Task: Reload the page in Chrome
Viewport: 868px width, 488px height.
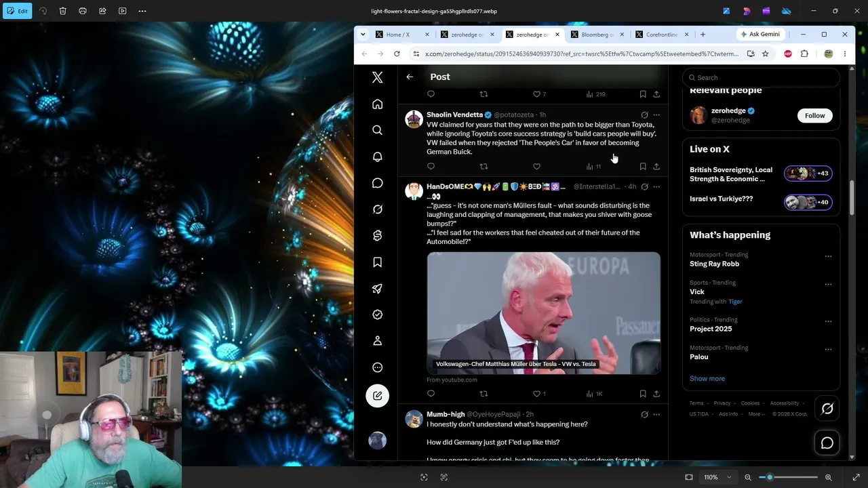Action: pos(397,54)
